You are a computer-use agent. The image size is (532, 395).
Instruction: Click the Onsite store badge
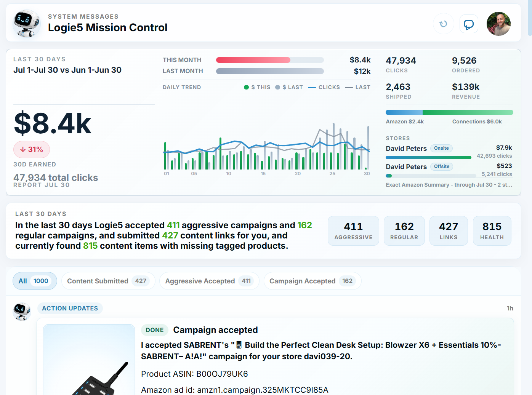[x=441, y=148]
